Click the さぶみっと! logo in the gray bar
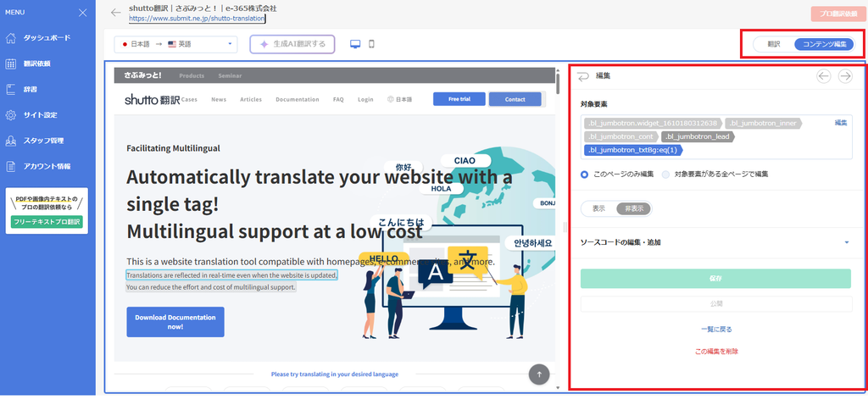Viewport: 868px width, 399px height. pos(142,75)
